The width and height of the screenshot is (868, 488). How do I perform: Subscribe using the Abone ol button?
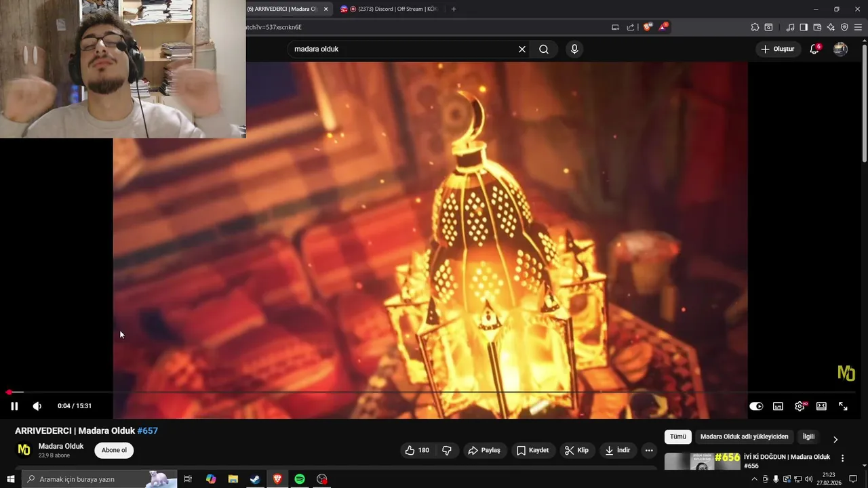pos(114,450)
